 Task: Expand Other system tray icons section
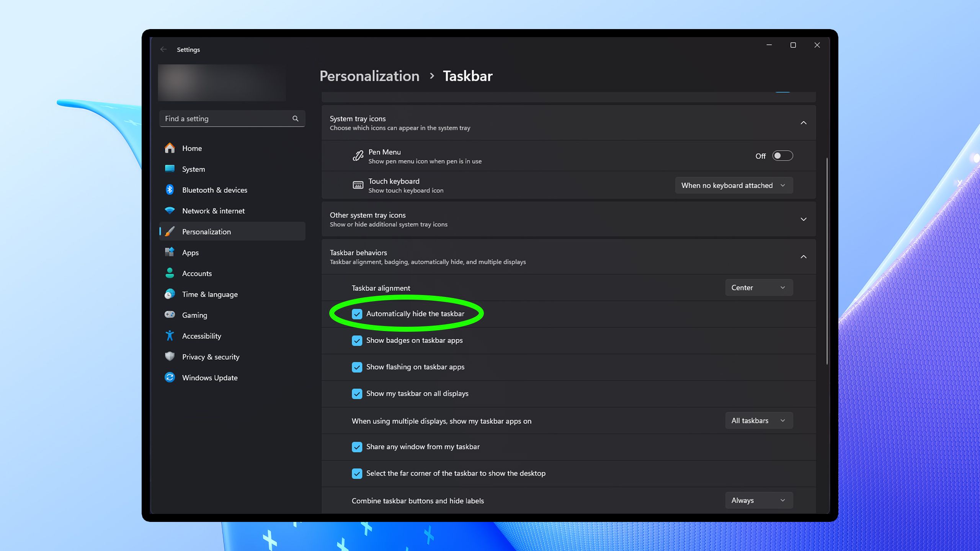(x=803, y=219)
